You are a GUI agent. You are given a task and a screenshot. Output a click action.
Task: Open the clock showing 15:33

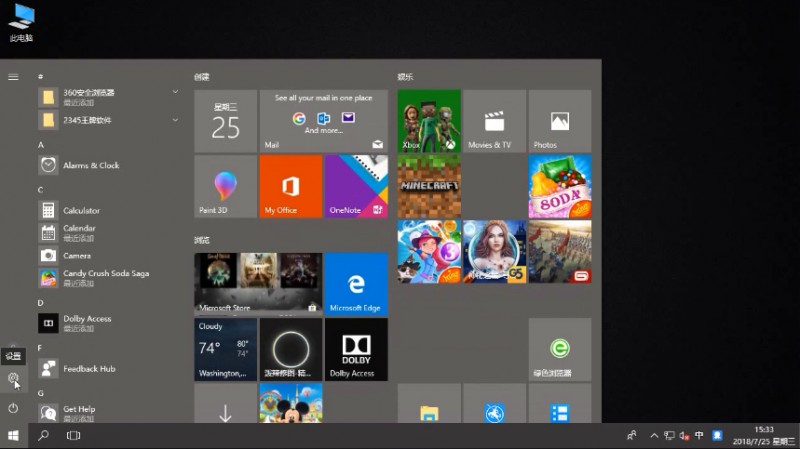click(x=764, y=436)
